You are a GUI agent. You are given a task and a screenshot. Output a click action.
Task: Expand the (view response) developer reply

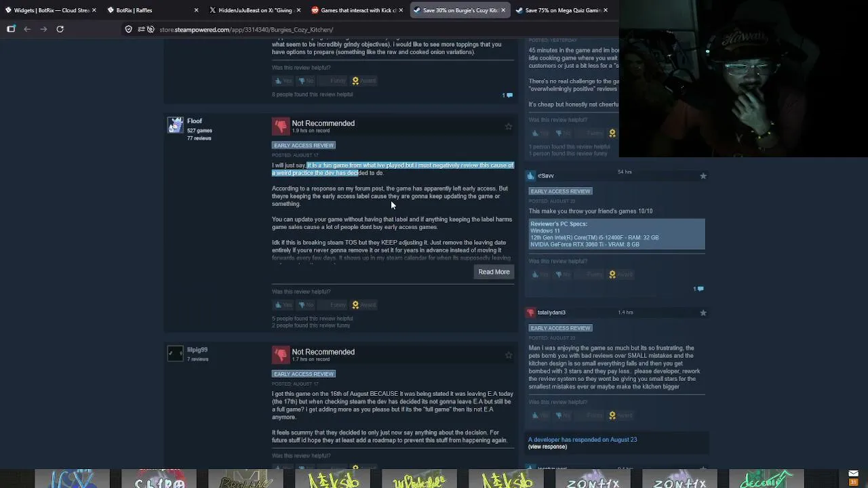pos(547,447)
